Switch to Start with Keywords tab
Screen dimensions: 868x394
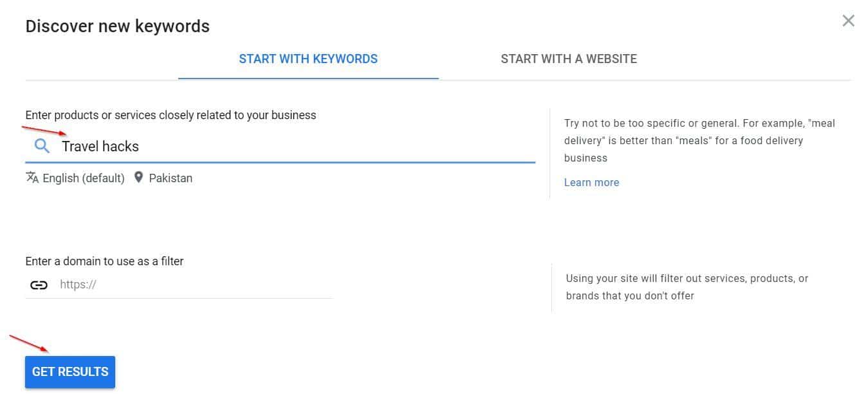click(308, 59)
